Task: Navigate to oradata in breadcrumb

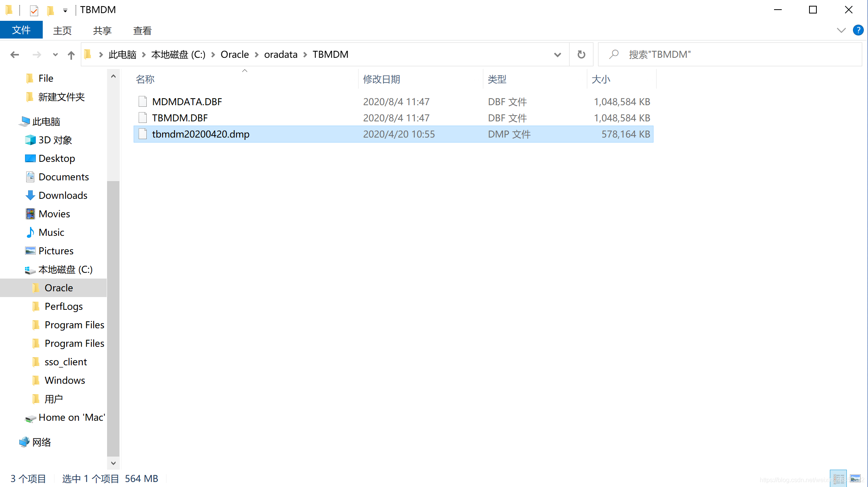Action: (x=280, y=55)
